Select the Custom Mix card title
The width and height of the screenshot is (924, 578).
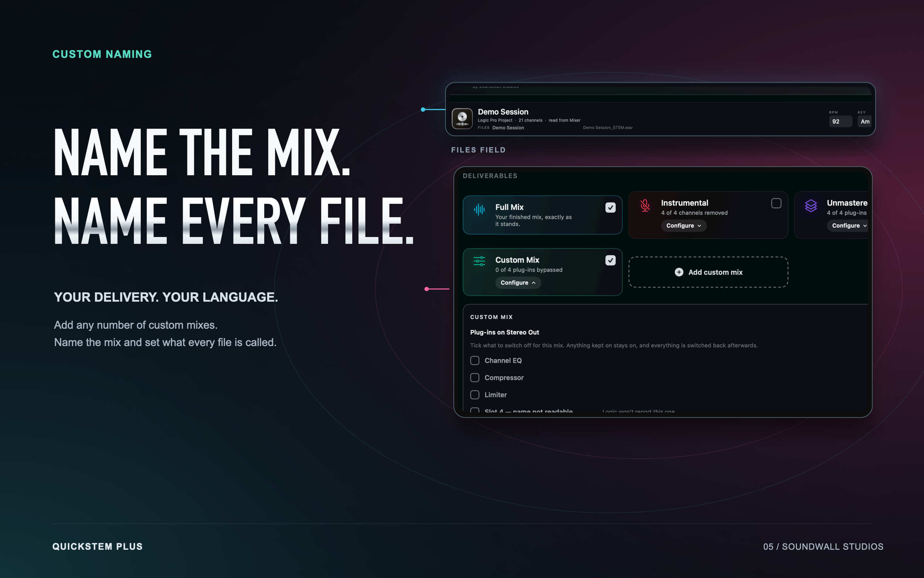tap(517, 260)
